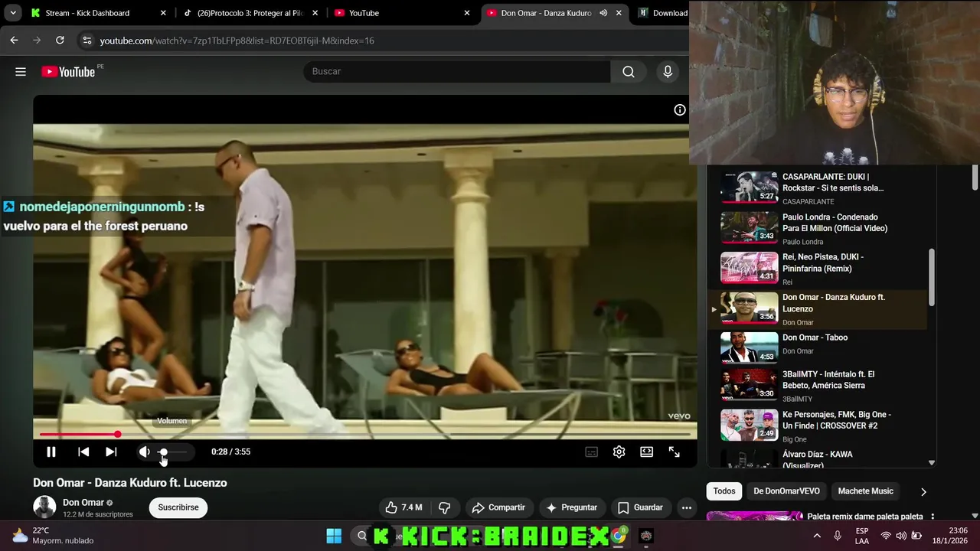980x551 pixels.
Task: Go back with the browser arrow
Action: coord(14,41)
